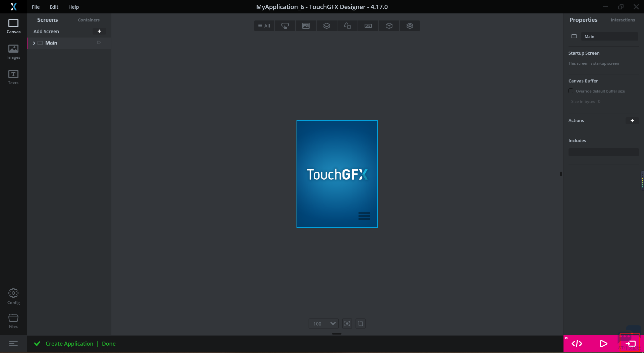644x353 pixels.
Task: Open the Edit menu
Action: pos(54,7)
